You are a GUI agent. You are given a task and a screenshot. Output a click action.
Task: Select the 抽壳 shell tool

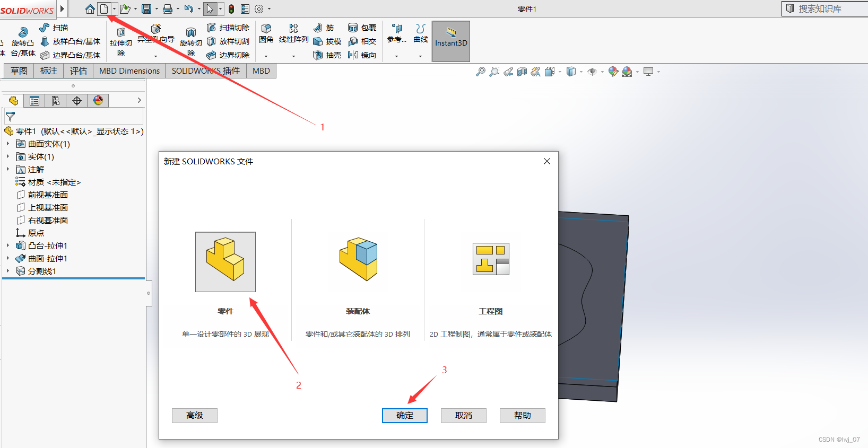click(x=327, y=55)
